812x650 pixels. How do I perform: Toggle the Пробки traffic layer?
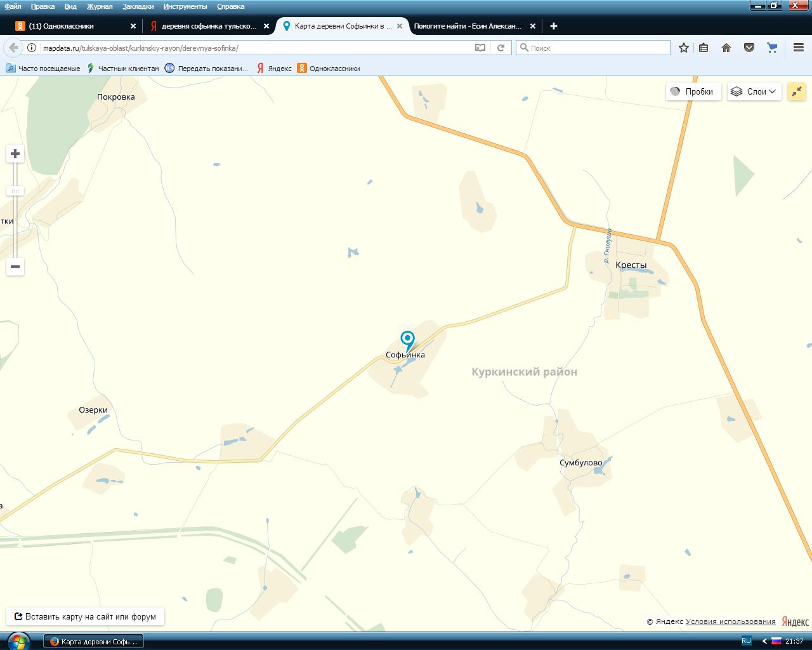[693, 91]
